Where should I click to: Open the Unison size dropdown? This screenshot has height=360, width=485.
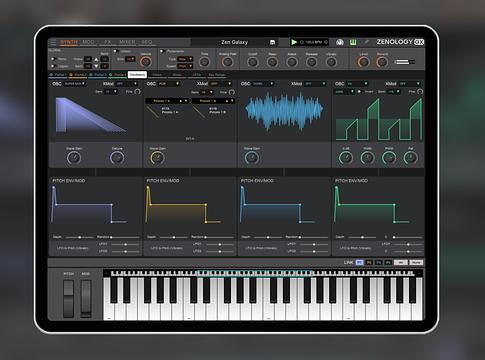(x=130, y=59)
